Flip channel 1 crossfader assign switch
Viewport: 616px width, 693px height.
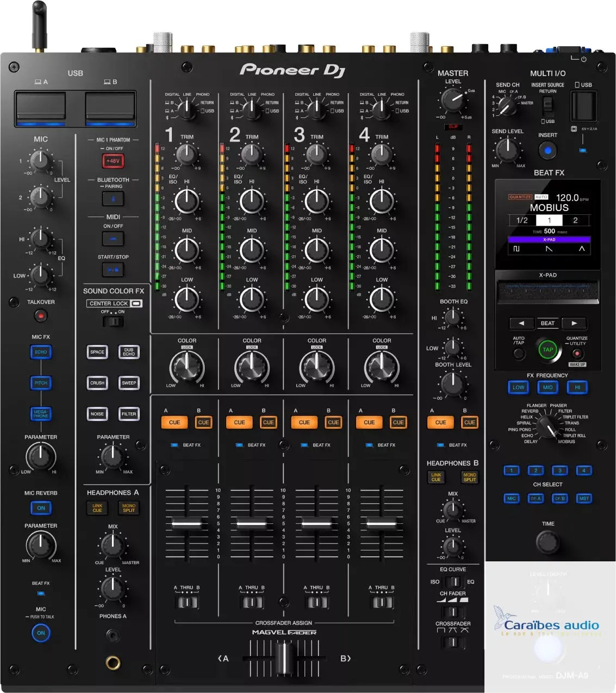(186, 602)
